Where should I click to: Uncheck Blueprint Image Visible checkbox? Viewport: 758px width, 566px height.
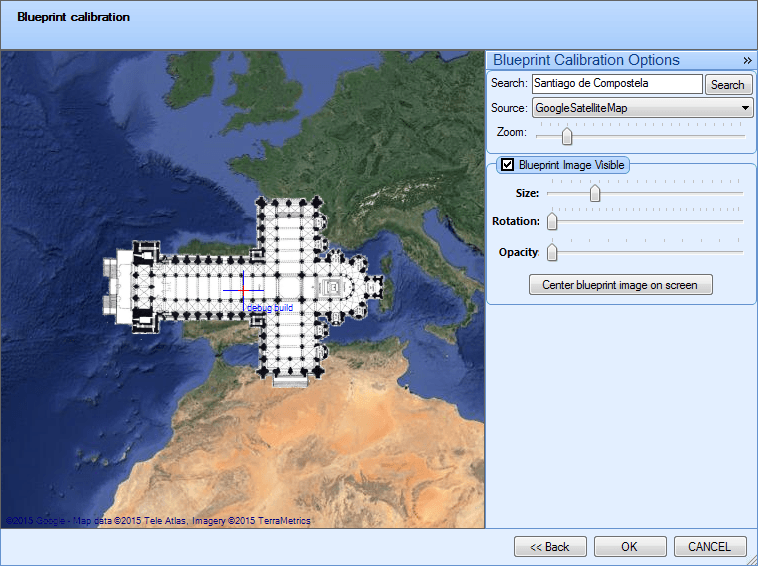[x=507, y=165]
